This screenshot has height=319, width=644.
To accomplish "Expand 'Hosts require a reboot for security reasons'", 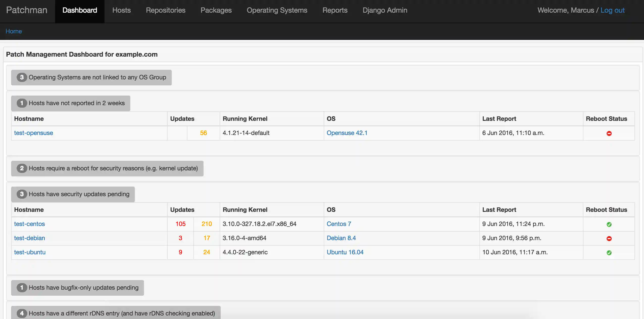I will coord(113,168).
